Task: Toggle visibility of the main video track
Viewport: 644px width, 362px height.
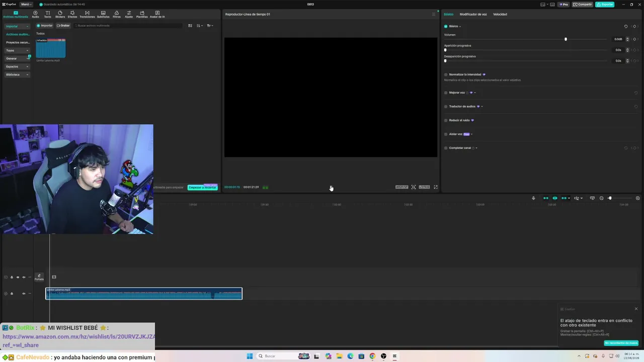Action: 18,277
